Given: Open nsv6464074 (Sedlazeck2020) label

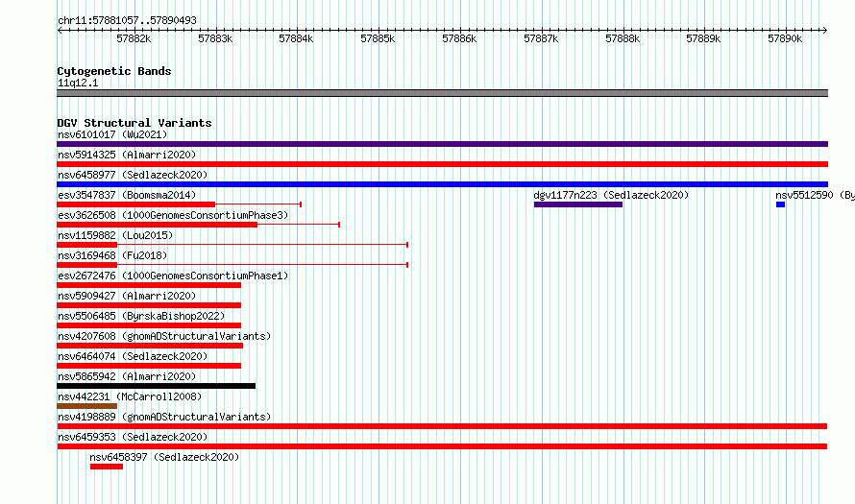Looking at the screenshot, I should point(133,356).
